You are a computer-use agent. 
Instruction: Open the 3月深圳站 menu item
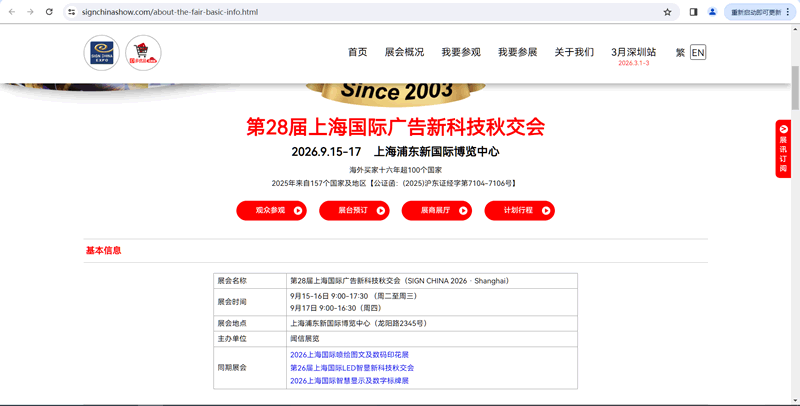pyautogui.click(x=634, y=52)
